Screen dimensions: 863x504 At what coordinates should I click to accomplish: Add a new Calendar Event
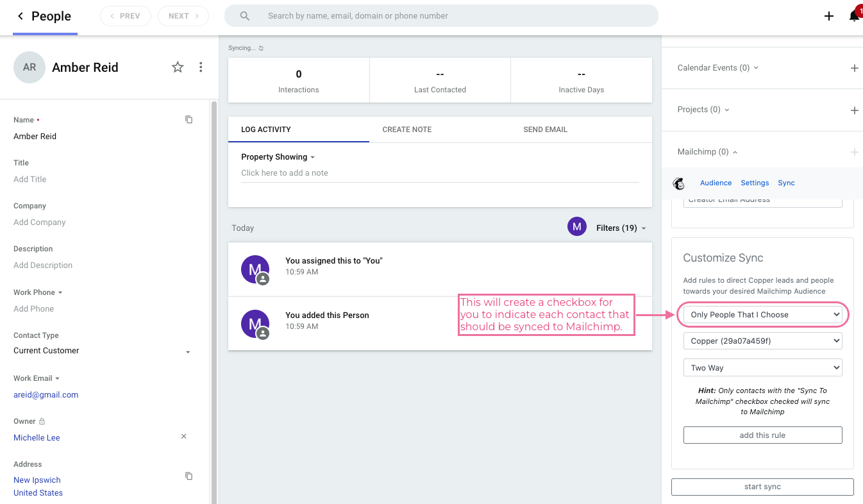(854, 68)
